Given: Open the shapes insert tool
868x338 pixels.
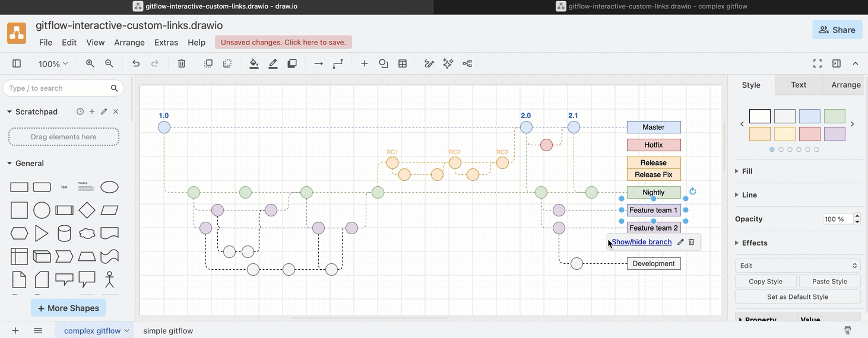Looking at the screenshot, I should click(x=384, y=63).
